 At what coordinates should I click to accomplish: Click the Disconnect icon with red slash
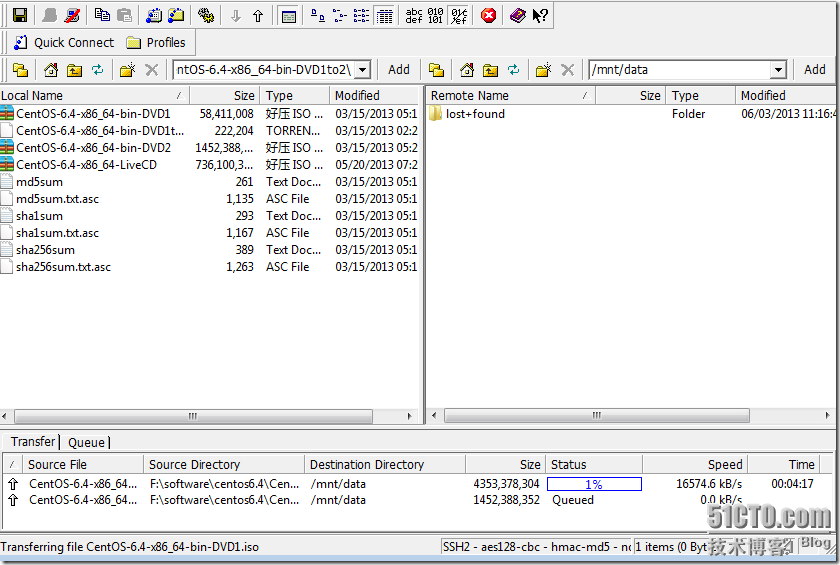72,16
